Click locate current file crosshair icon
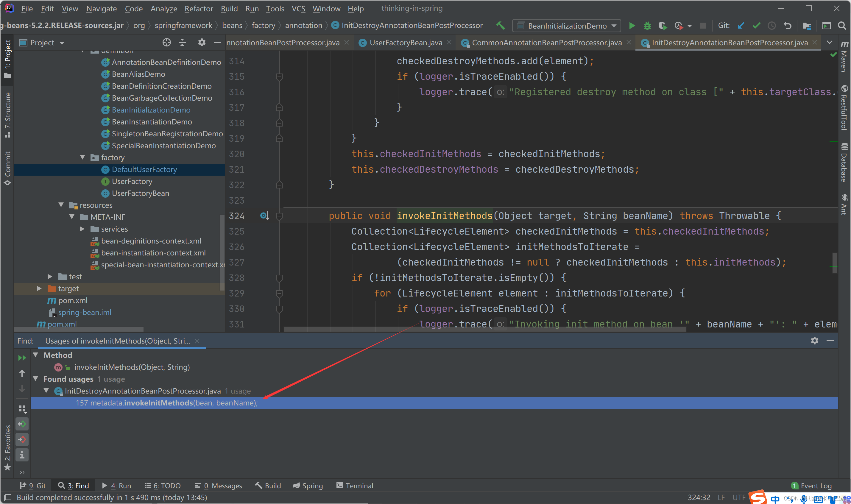Viewport: 851px width, 504px height. tap(166, 43)
